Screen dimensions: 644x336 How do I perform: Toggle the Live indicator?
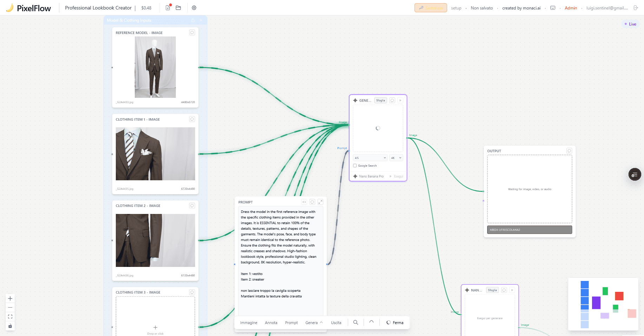point(631,24)
